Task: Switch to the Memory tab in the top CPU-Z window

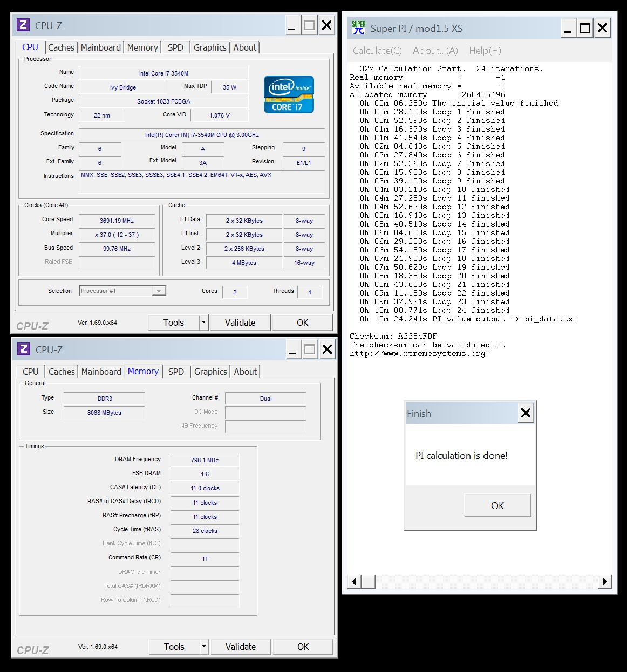Action: (x=142, y=47)
